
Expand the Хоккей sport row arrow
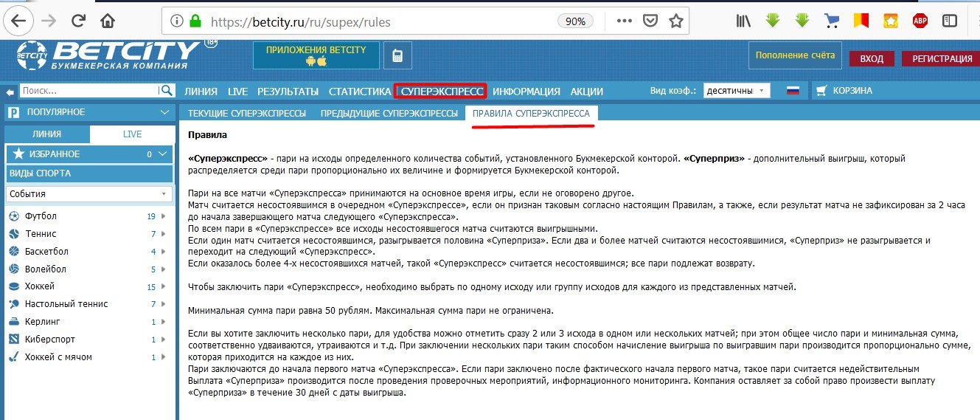pos(163,286)
